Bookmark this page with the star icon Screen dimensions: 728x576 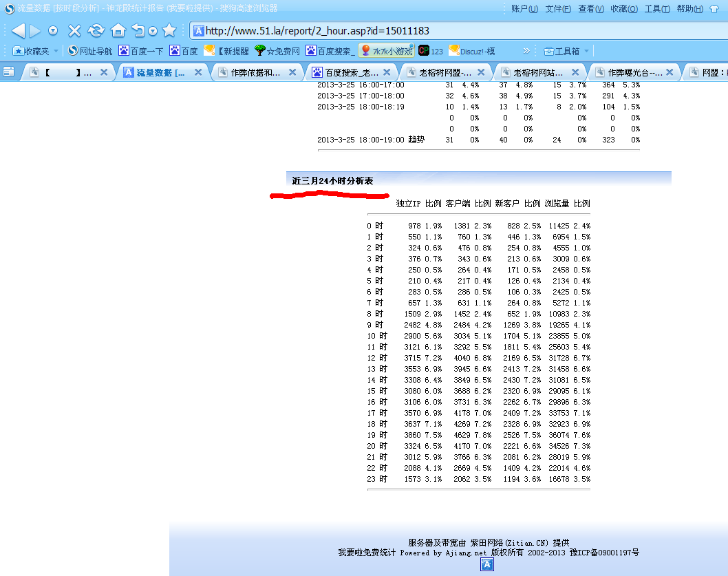(x=169, y=30)
